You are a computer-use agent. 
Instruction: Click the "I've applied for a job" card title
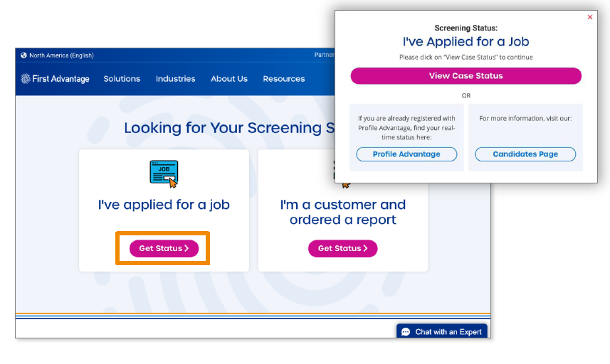(164, 205)
